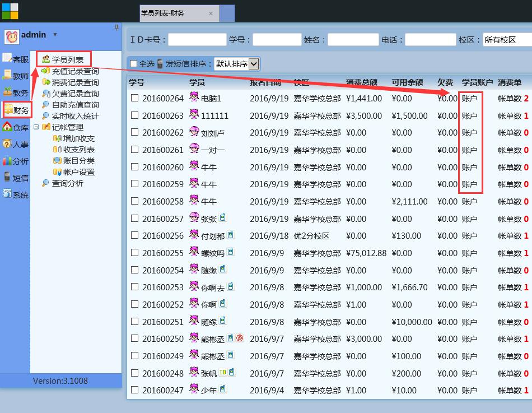The height and width of the screenshot is (413, 532).
Task: Tick the checkbox for student 201600264
Action: pyautogui.click(x=134, y=98)
